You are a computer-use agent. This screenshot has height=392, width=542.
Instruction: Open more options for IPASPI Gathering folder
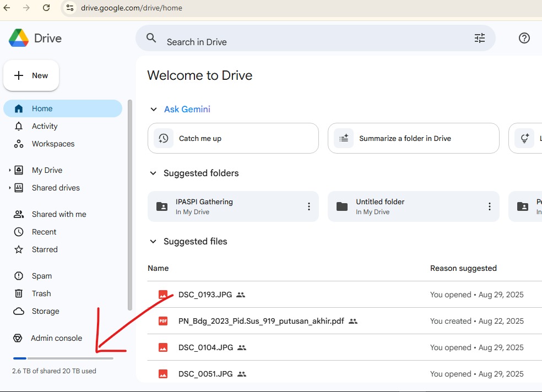(x=309, y=206)
